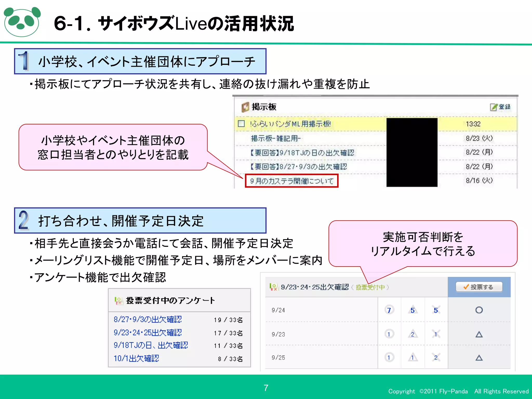Open 【要回答】8/27・9/3の出欠確認 thread
Image resolution: width=532 pixels, height=399 pixels.
click(298, 167)
